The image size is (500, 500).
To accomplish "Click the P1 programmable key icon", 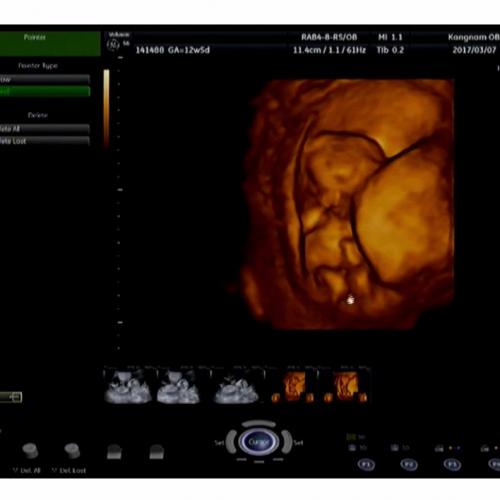I will (366, 464).
